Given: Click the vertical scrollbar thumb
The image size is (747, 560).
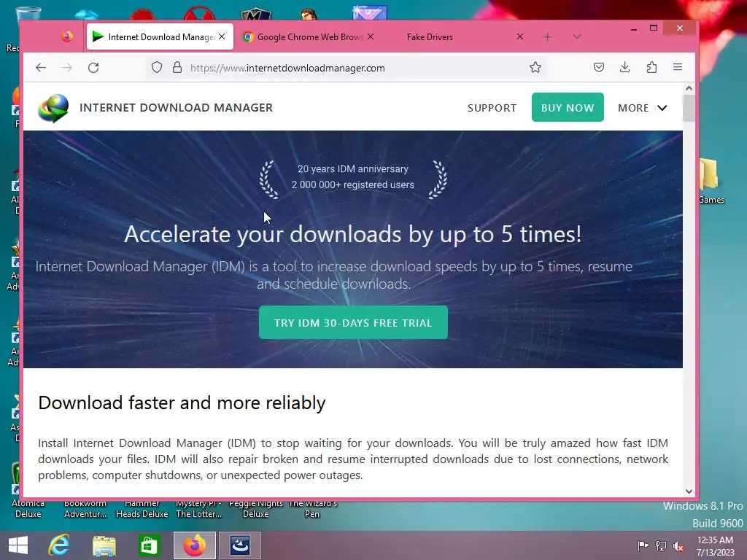Looking at the screenshot, I should (689, 108).
